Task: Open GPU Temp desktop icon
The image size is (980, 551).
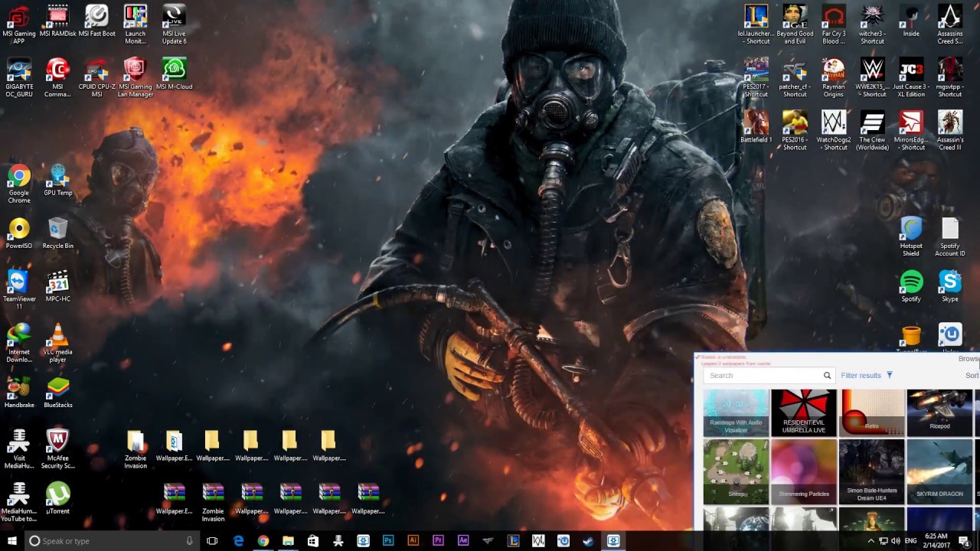Action: click(x=57, y=181)
